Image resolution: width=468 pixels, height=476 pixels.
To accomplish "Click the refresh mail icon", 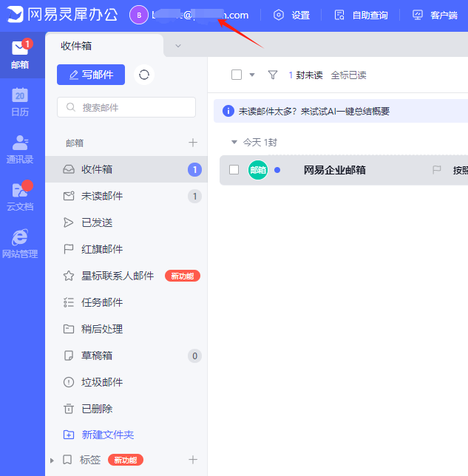I will click(x=144, y=75).
